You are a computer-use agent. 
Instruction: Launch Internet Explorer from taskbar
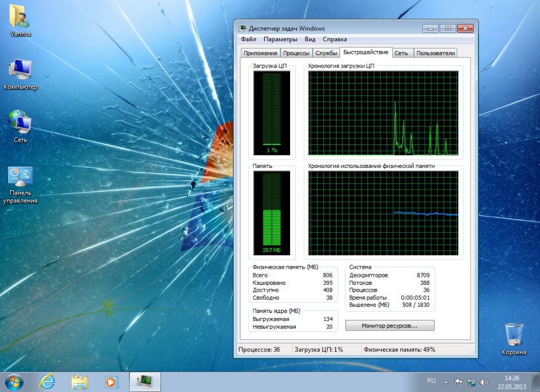pyautogui.click(x=47, y=382)
